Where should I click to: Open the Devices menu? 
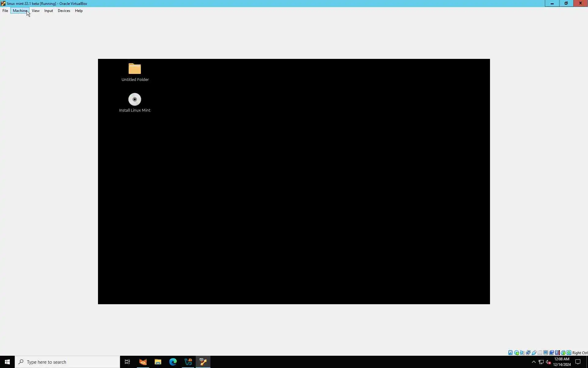click(64, 11)
